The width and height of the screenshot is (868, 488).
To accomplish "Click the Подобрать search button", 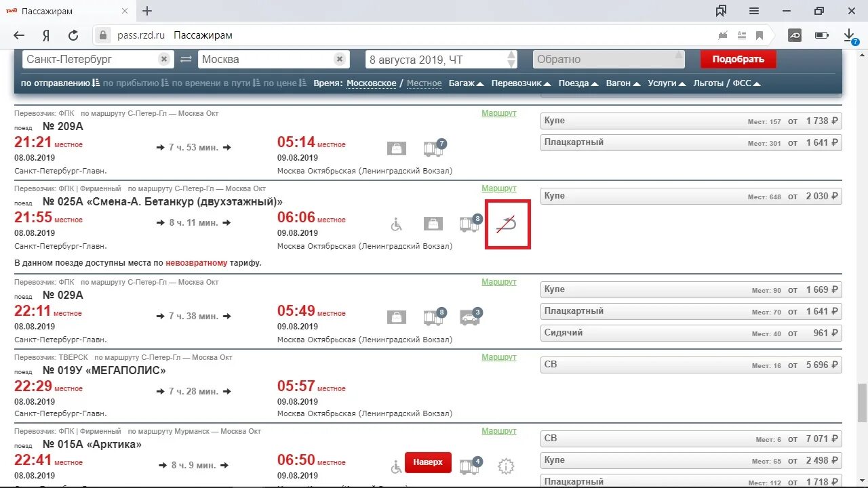I will pos(738,59).
